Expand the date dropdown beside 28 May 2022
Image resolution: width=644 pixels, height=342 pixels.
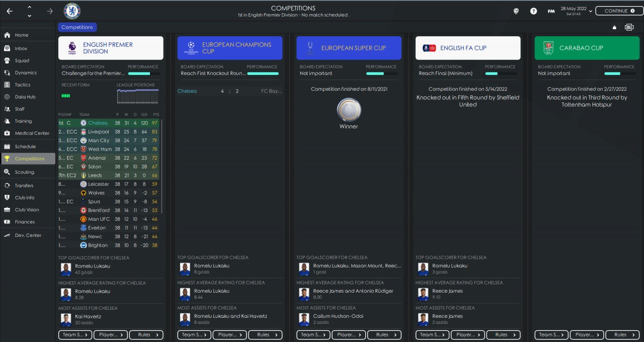point(591,11)
